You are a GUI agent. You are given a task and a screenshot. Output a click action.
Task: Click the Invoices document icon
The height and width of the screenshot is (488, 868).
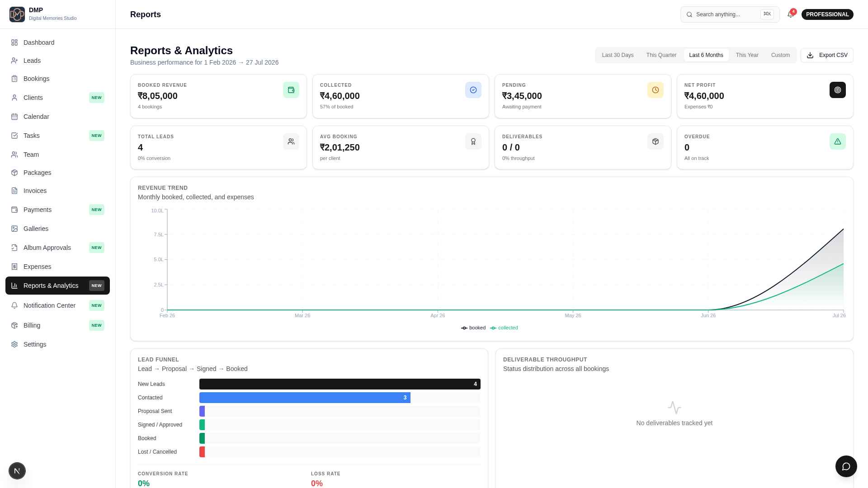click(x=14, y=191)
